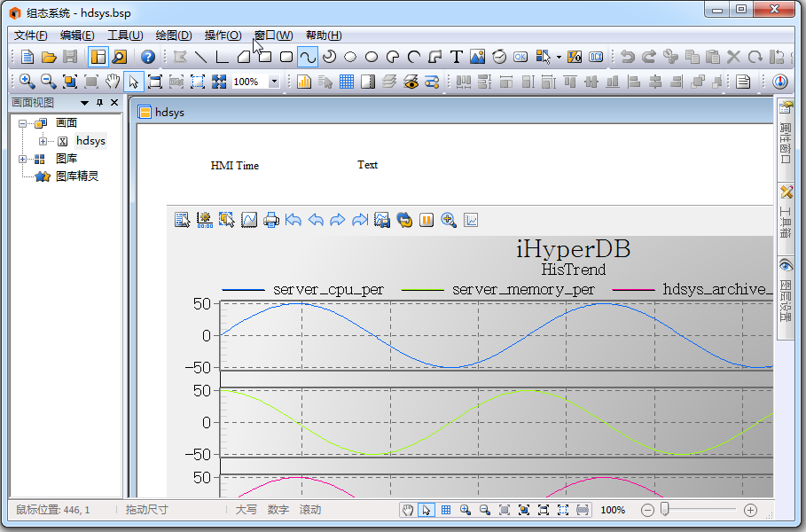This screenshot has height=532, width=806.
Task: Open the 帮助(H) menu
Action: (324, 35)
